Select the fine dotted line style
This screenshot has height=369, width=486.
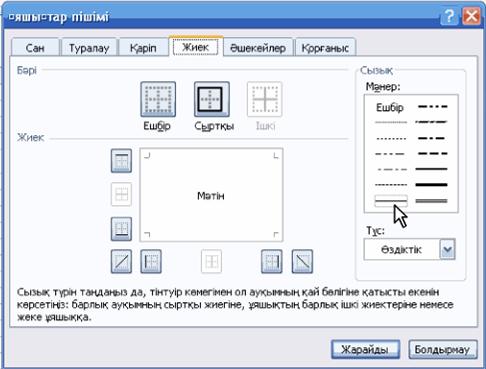click(391, 138)
